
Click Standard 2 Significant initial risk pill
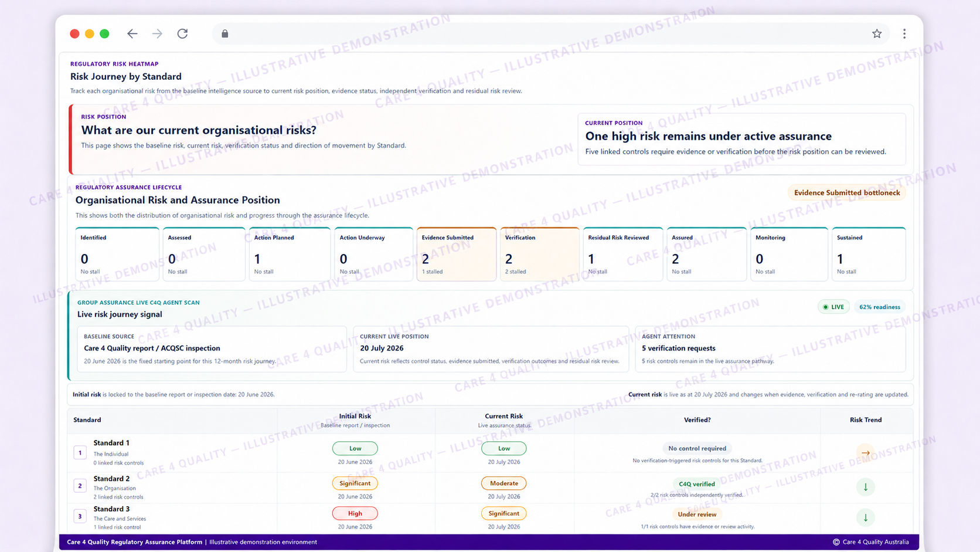(x=355, y=483)
